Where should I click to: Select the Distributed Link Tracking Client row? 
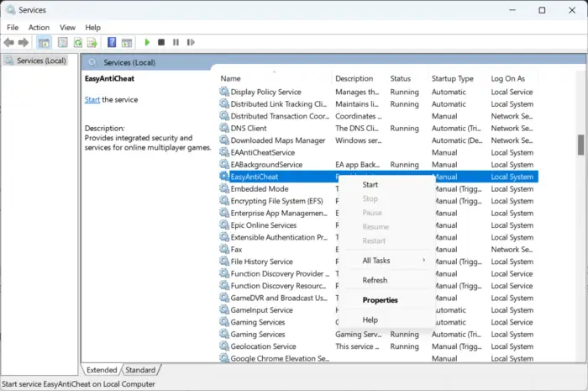click(x=378, y=104)
